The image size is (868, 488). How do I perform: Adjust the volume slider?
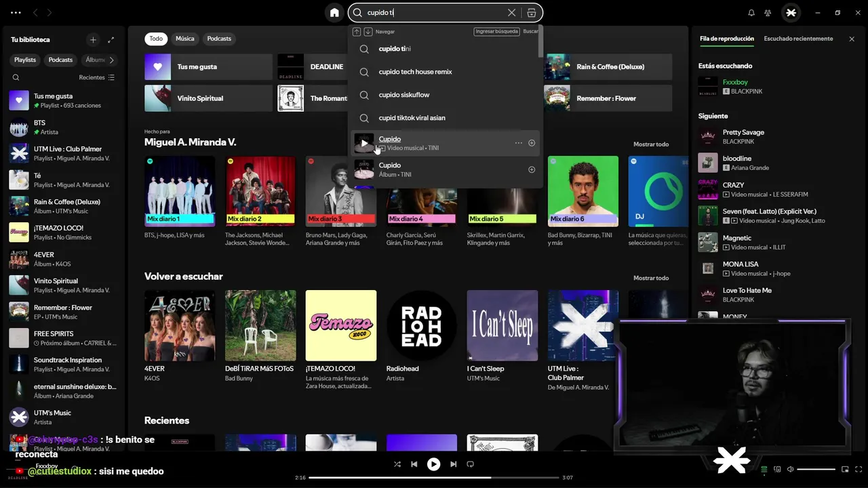[x=816, y=469]
